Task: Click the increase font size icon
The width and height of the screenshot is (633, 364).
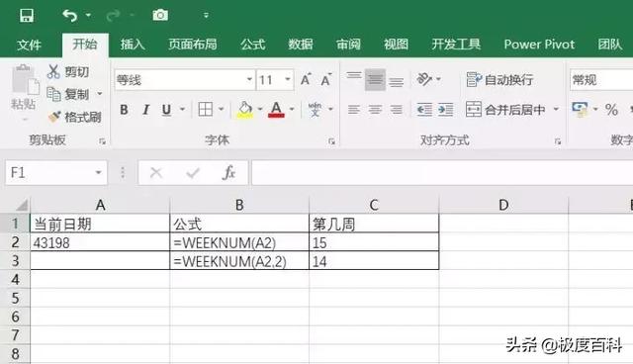Action: point(306,79)
